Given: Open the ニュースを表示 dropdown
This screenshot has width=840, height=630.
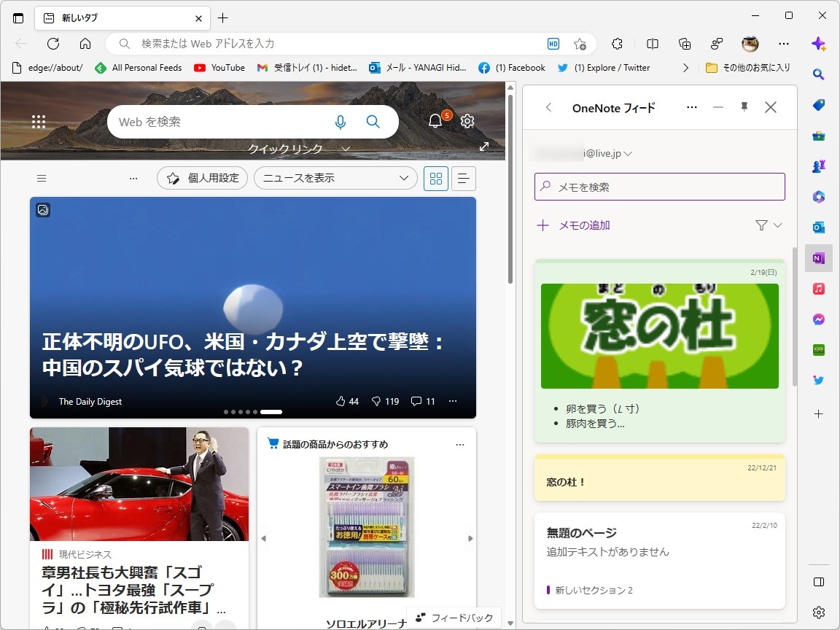Looking at the screenshot, I should (x=335, y=178).
